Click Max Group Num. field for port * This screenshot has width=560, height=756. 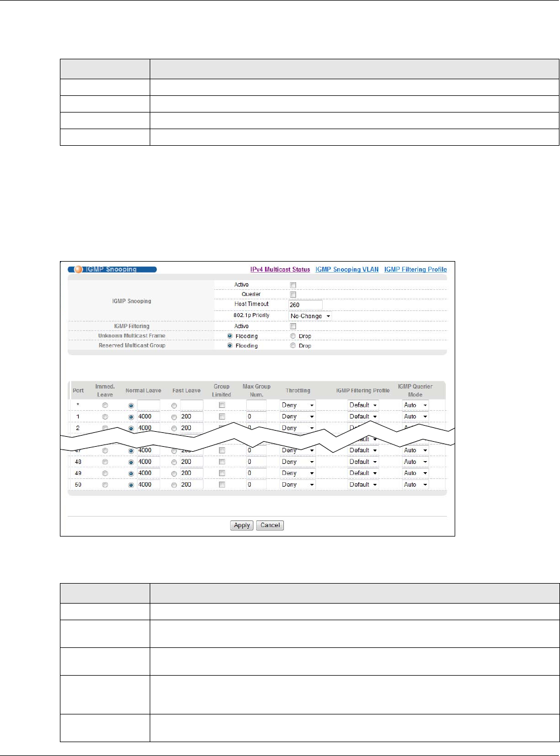257,405
